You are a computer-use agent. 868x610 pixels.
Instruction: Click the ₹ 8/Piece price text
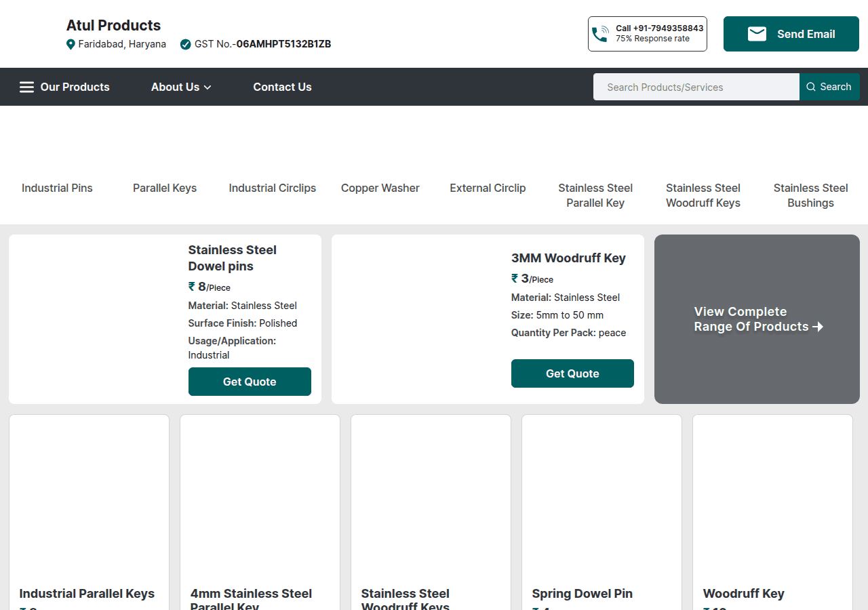[x=210, y=287]
